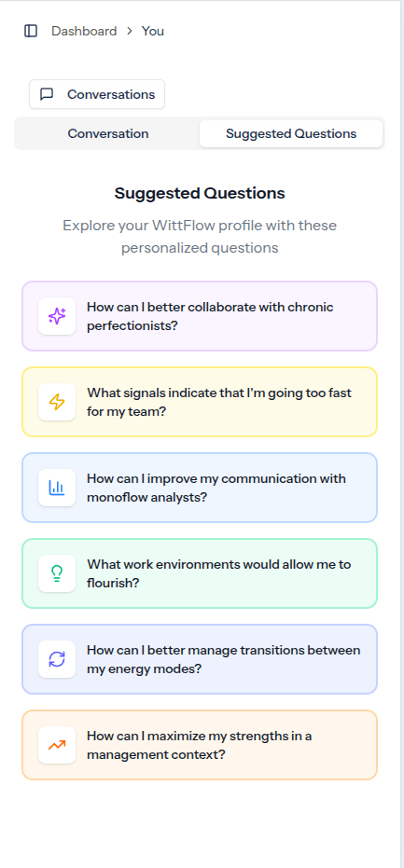Click the blue bar chart icon
The image size is (404, 868).
(x=57, y=488)
